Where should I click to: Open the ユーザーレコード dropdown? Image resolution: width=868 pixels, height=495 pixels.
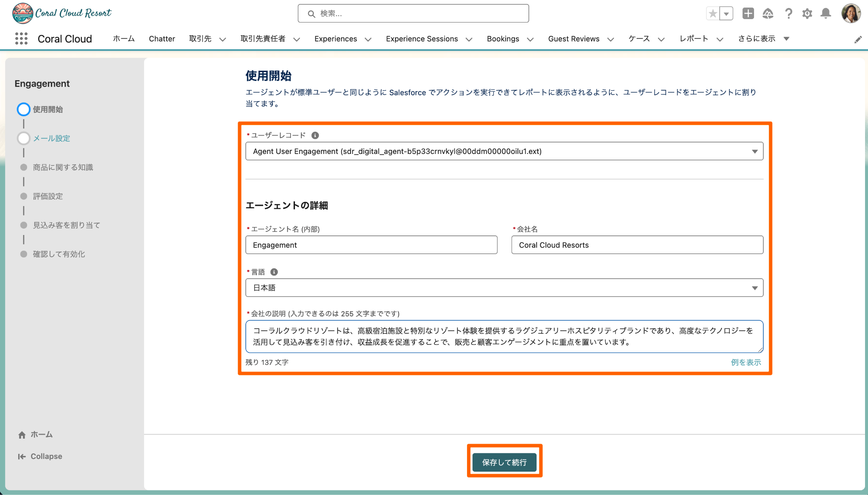(504, 151)
